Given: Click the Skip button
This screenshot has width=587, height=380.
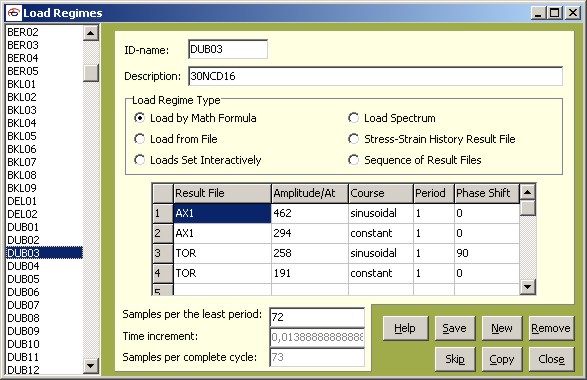Looking at the screenshot, I should coord(455,359).
